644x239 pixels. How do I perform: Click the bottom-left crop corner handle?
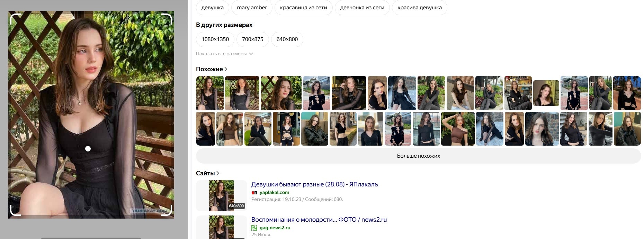pyautogui.click(x=16, y=210)
